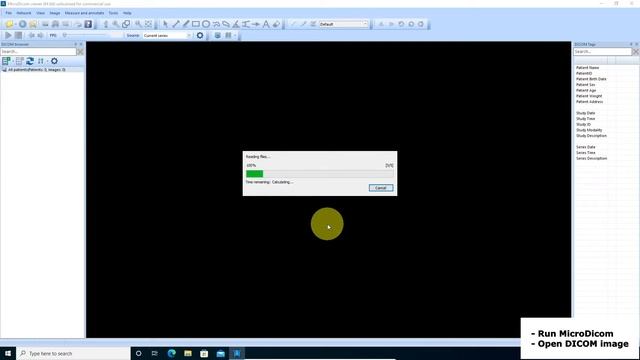The height and width of the screenshot is (360, 640).
Task: Select the curved line tool
Action: pos(216,24)
